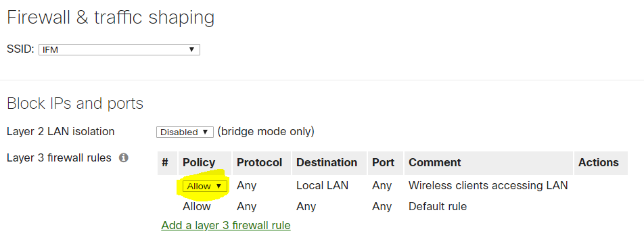The image size is (644, 246).
Task: Select the Wireless clients accessing LAN comment
Action: (x=488, y=186)
